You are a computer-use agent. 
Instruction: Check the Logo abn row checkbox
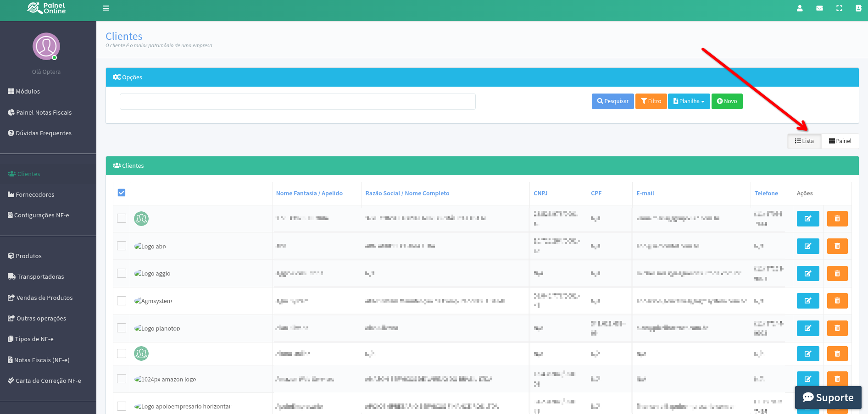point(122,246)
